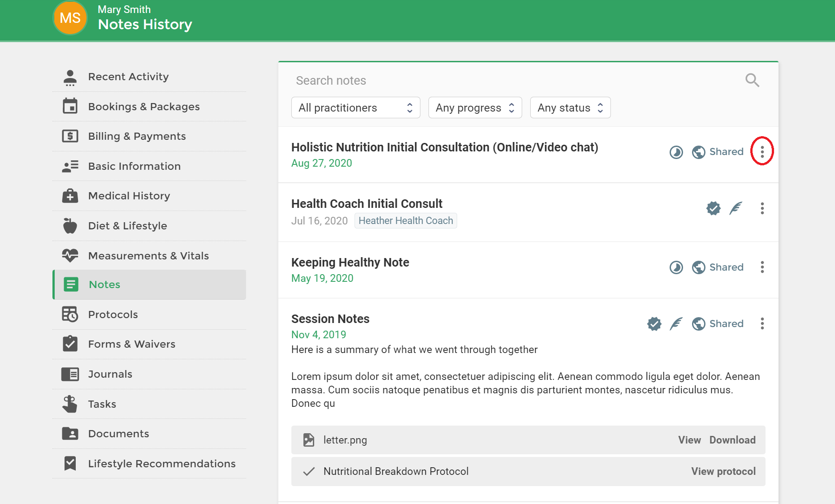The image size is (835, 504).
Task: Click the letter.png image file icon
Action: point(309,440)
